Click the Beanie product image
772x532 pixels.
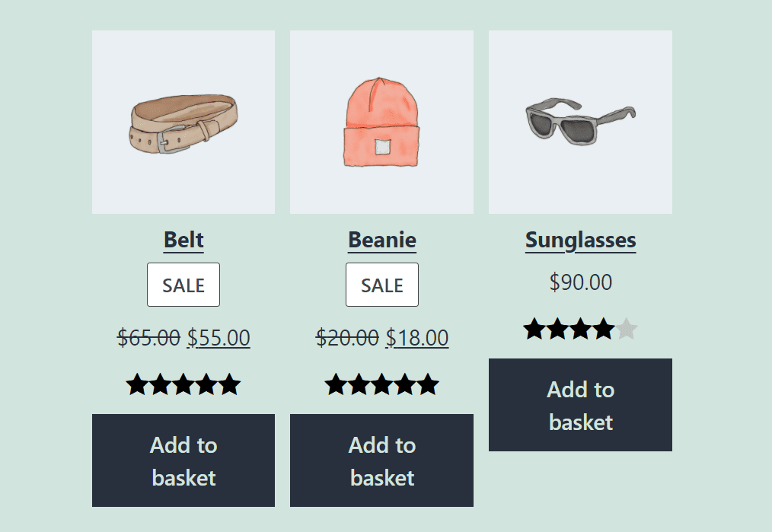pyautogui.click(x=381, y=122)
